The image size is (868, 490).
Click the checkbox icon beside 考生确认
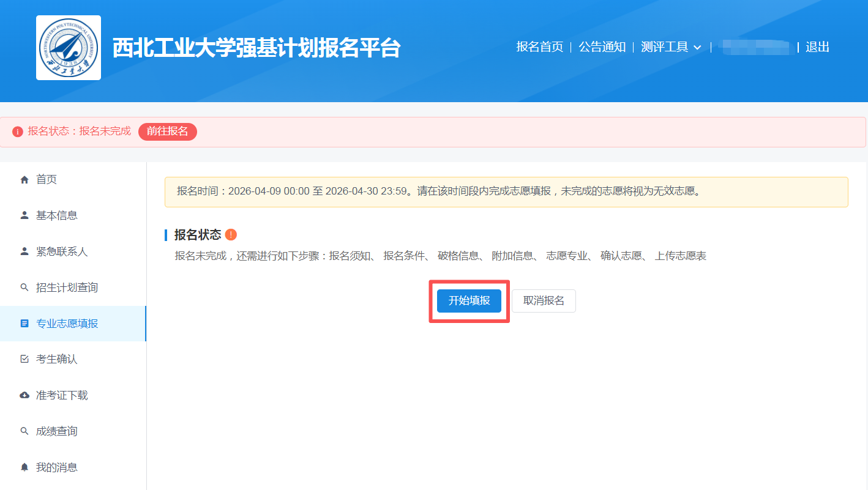click(x=24, y=359)
